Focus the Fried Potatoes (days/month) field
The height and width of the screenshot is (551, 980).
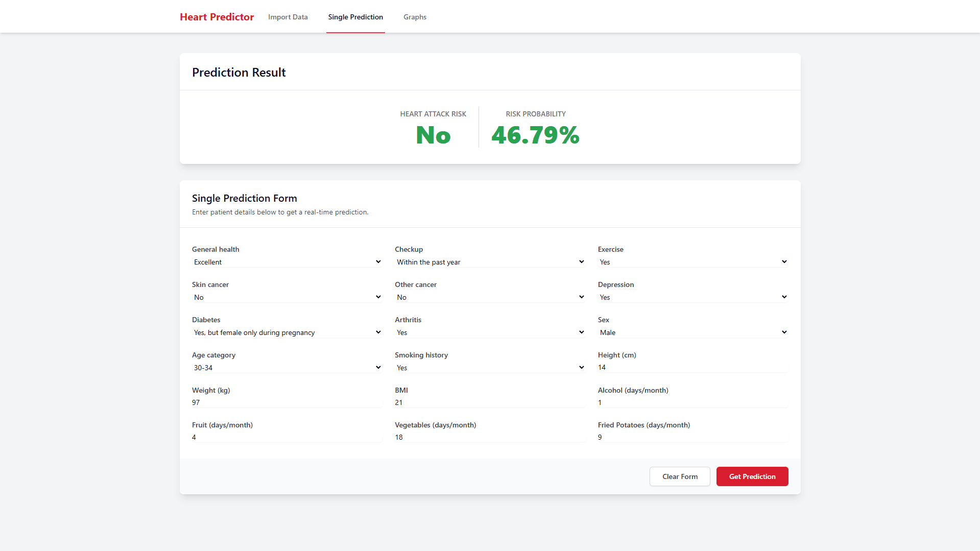coord(693,437)
